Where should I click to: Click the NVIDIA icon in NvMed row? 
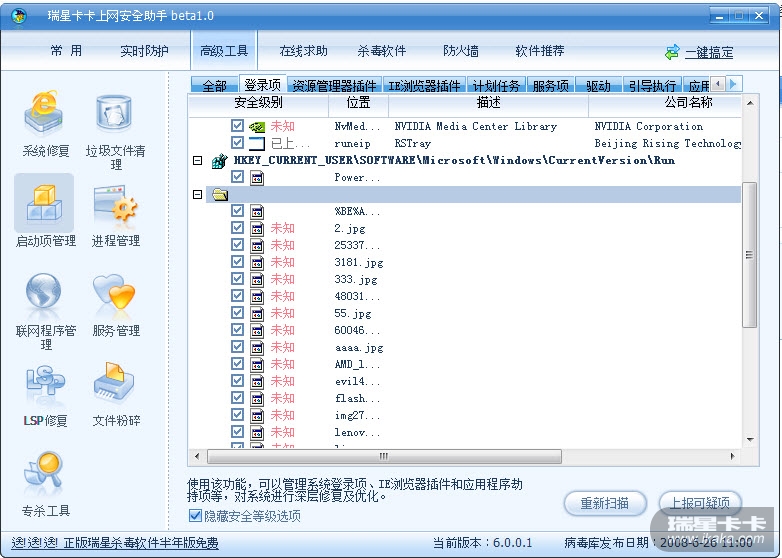point(257,127)
